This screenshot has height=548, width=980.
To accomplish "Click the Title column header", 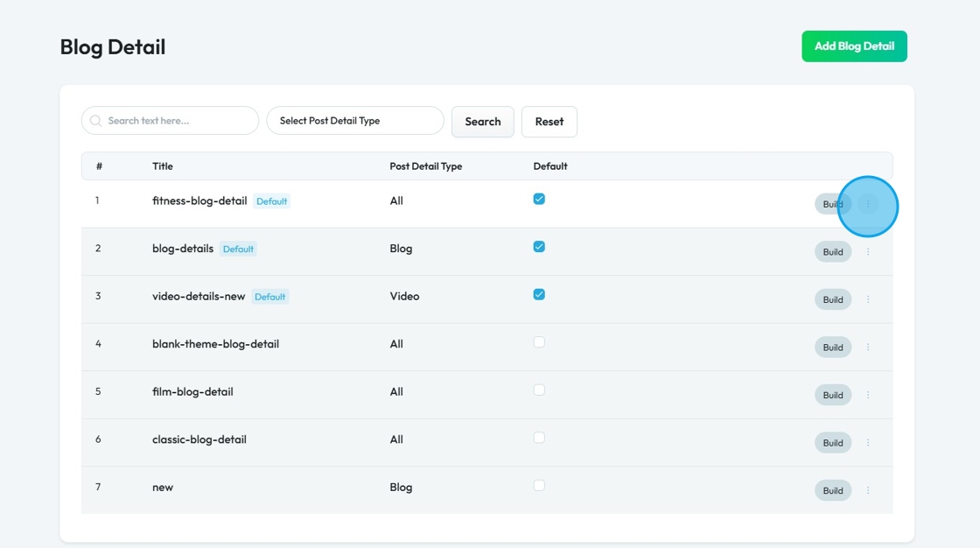I will coord(163,166).
